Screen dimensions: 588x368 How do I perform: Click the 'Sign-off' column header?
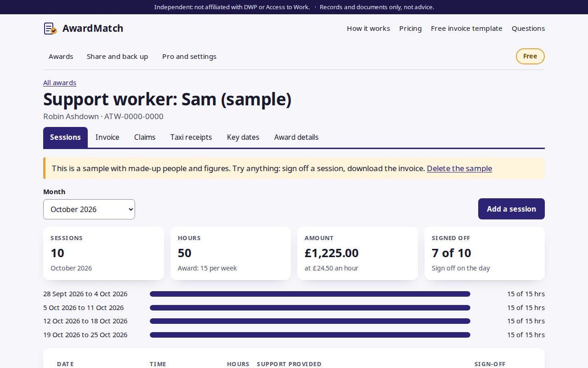[x=490, y=364]
